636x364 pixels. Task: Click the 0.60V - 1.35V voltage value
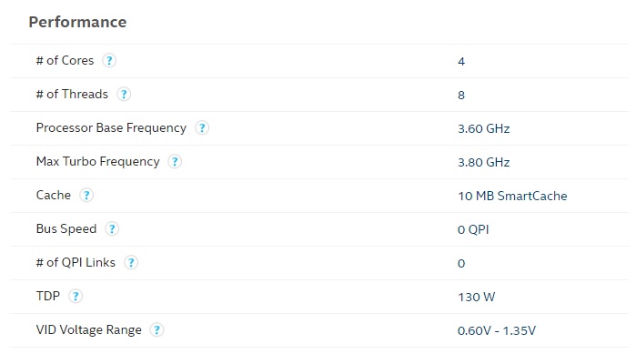[x=497, y=331]
